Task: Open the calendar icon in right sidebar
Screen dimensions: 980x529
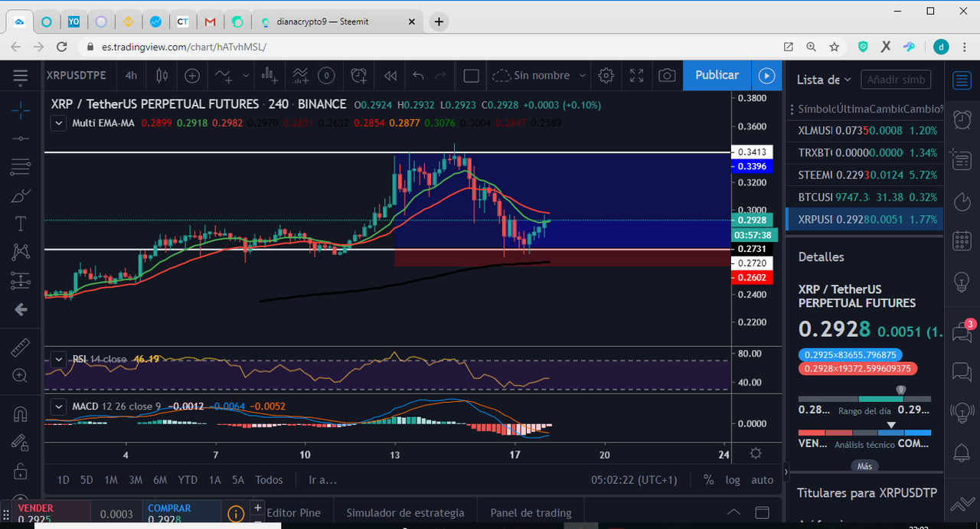Action: [962, 242]
